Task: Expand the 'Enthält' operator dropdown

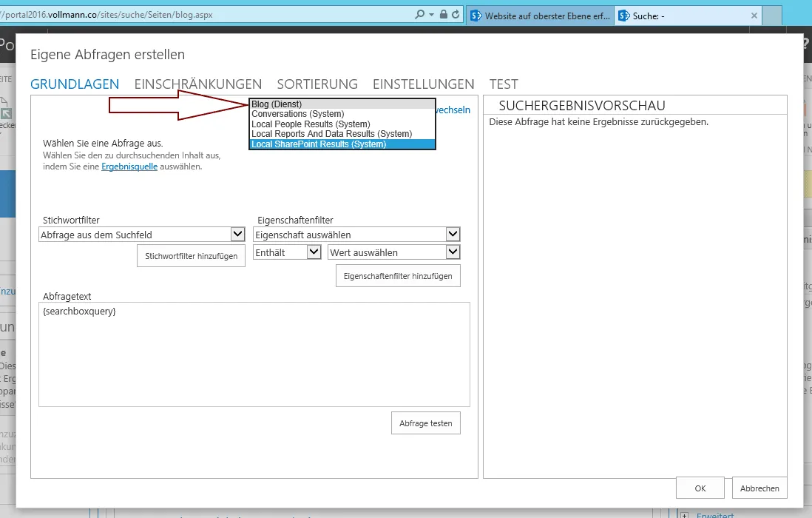Action: (x=288, y=252)
